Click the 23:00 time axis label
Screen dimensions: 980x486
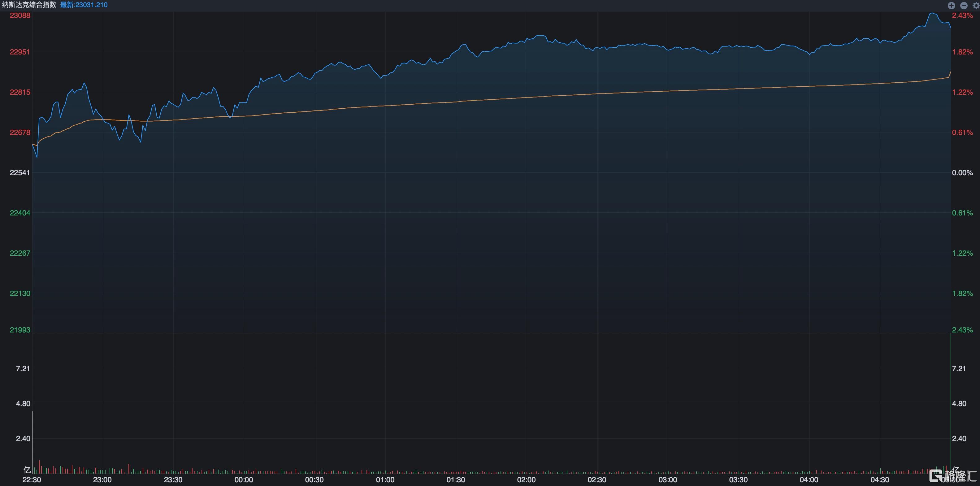pos(102,480)
